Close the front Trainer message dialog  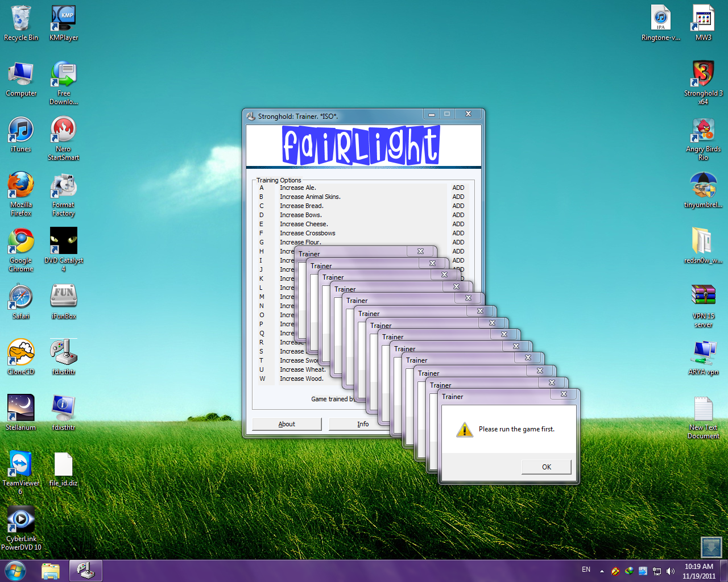564,394
